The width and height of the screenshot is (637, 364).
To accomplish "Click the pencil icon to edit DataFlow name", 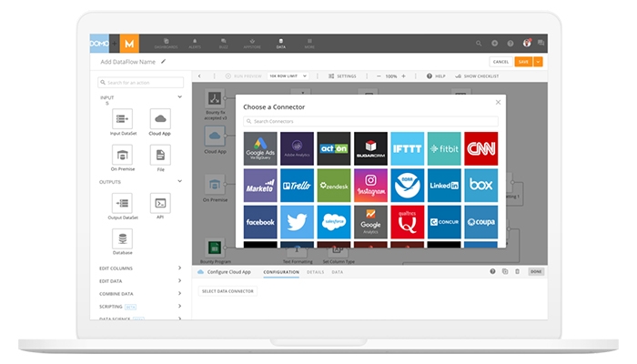I will pyautogui.click(x=164, y=61).
